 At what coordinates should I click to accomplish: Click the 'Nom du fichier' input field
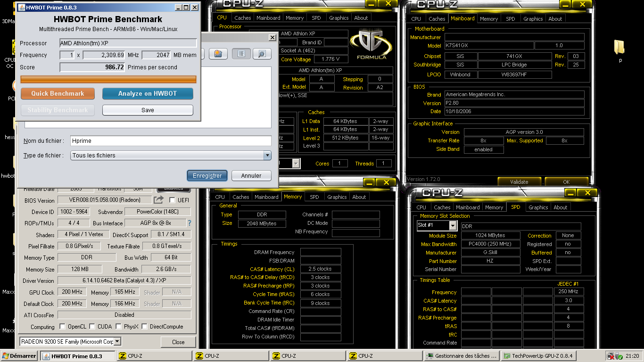tap(171, 140)
